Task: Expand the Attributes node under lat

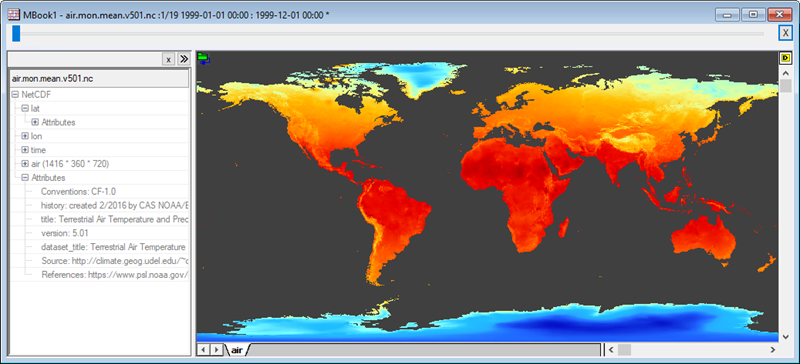Action: [x=35, y=122]
